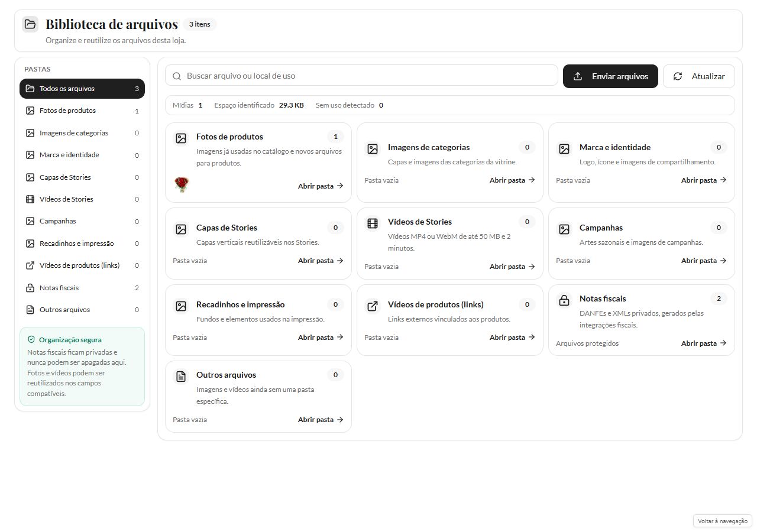
Task: Click the image icon on Capas de Stories card
Action: pos(181,229)
